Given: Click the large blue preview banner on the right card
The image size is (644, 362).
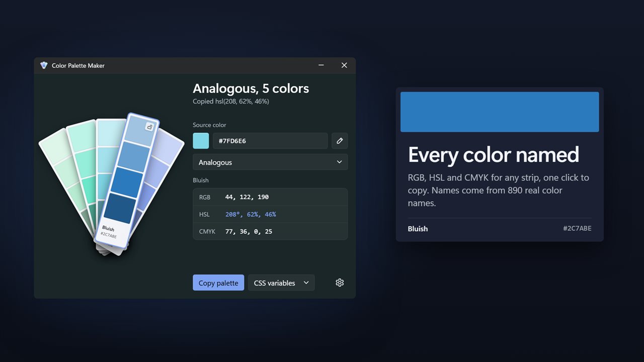Looking at the screenshot, I should 500,112.
